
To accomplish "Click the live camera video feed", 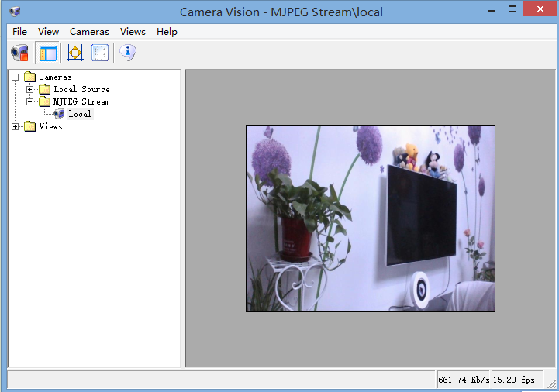I will pyautogui.click(x=371, y=218).
